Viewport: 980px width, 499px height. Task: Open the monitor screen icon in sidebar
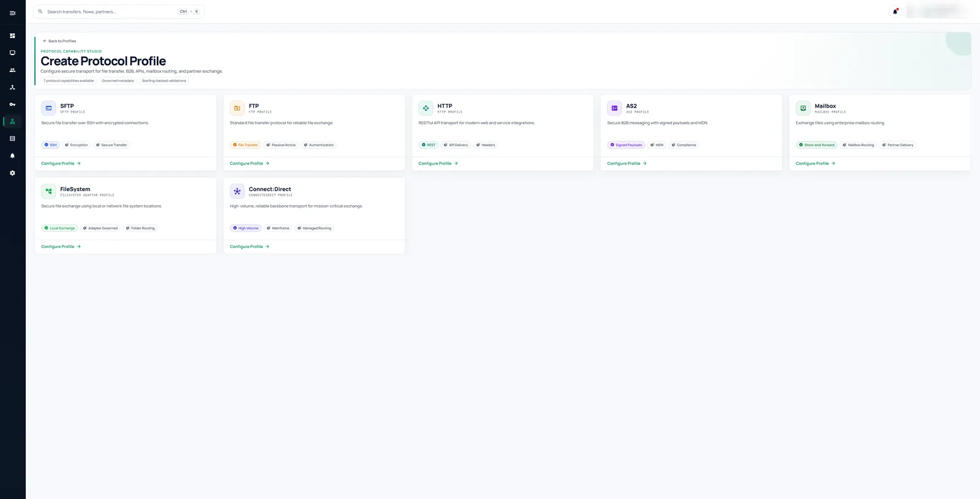pyautogui.click(x=12, y=53)
